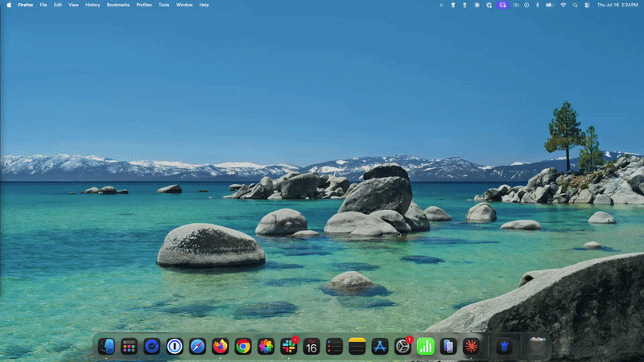Open the Photos app in the Dock

click(x=266, y=347)
